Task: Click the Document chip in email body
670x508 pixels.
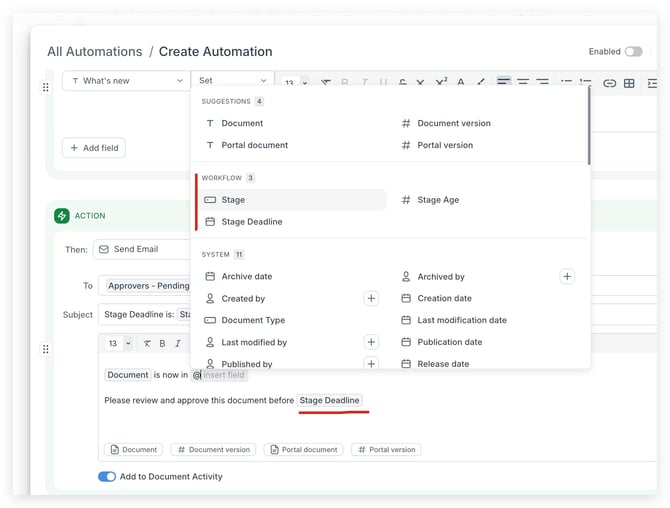Action: pos(128,375)
